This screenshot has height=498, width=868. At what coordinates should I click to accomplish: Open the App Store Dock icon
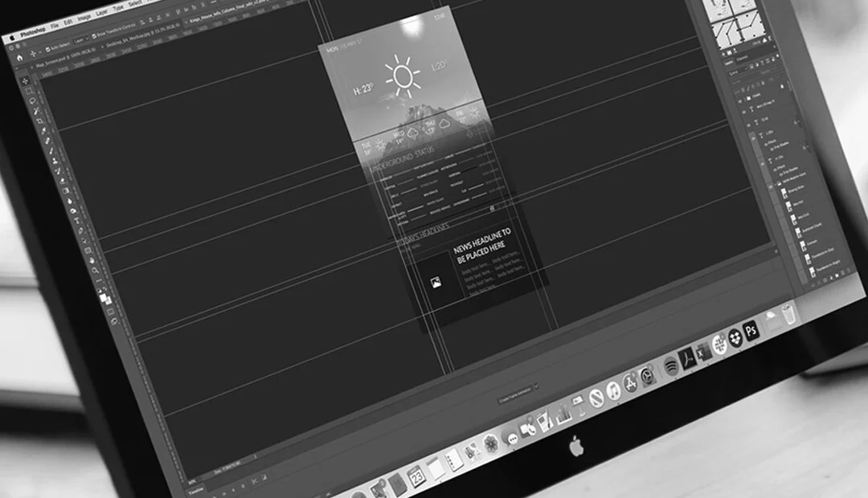(x=631, y=383)
